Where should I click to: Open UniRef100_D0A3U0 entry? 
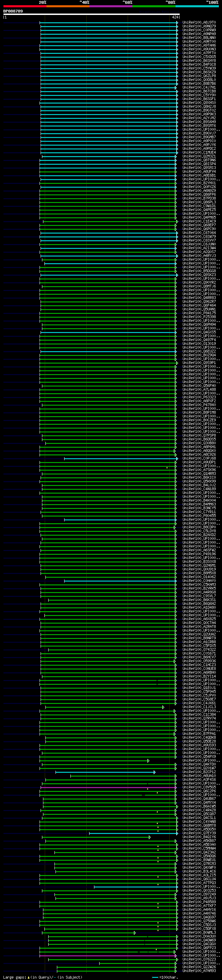coord(199,936)
